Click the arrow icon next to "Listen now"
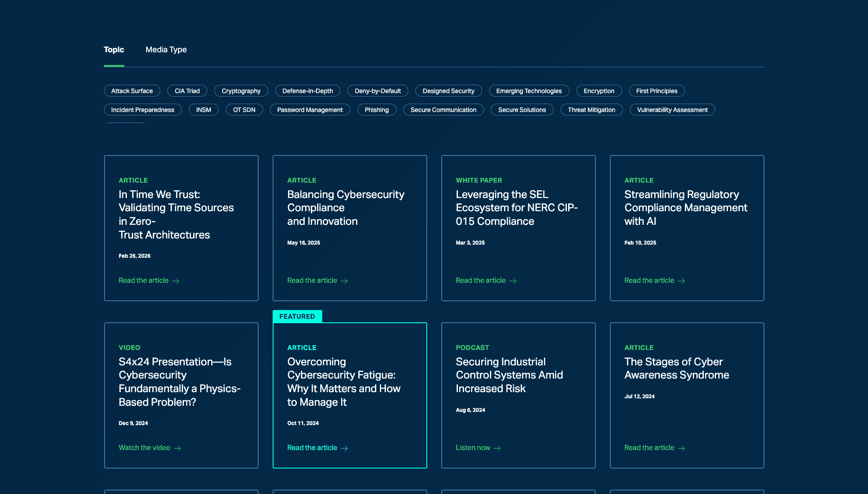868x494 pixels. tap(497, 448)
